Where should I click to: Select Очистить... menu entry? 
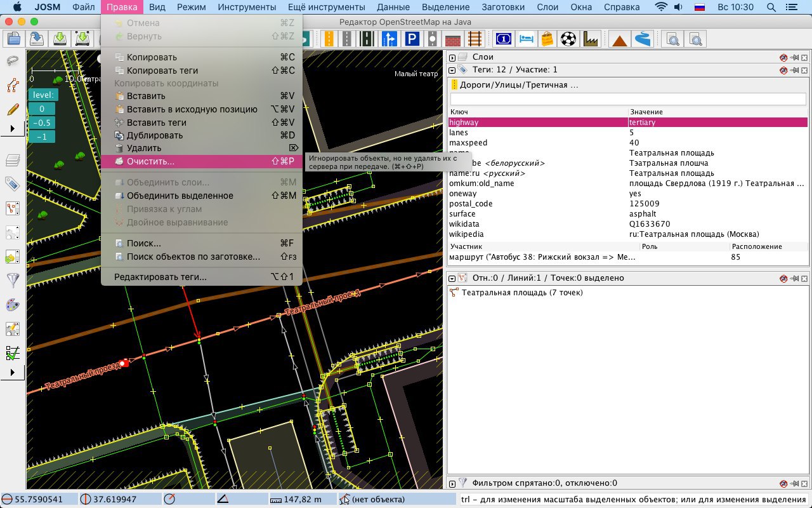coord(202,161)
